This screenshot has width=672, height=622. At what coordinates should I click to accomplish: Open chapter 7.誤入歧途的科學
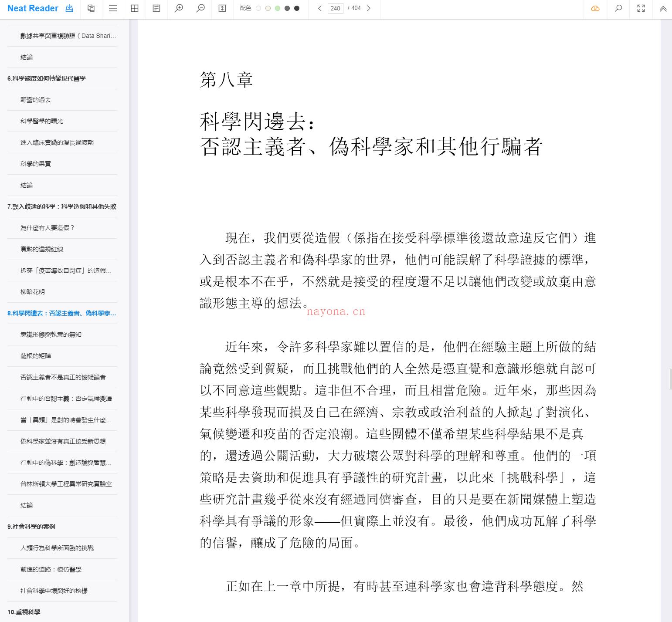click(x=62, y=206)
